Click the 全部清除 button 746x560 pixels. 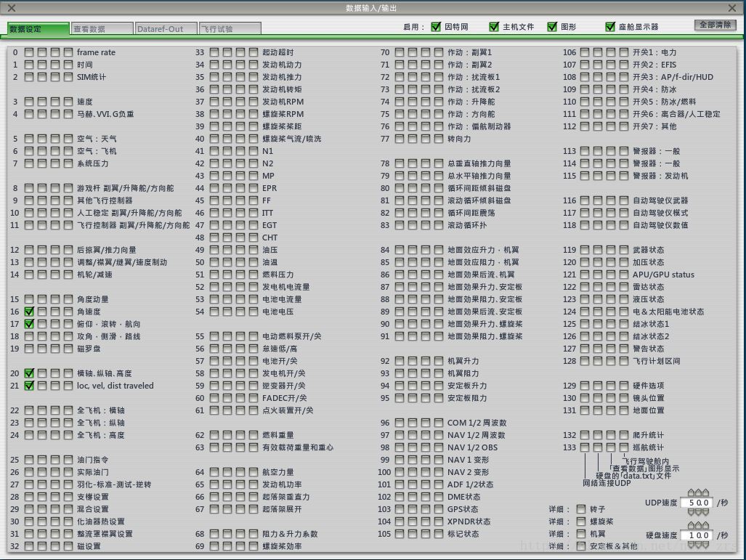point(715,25)
